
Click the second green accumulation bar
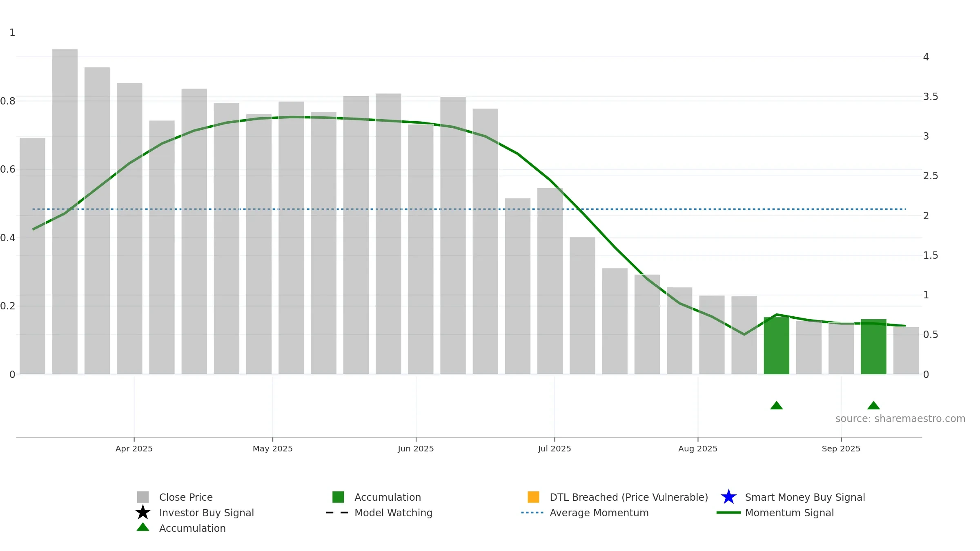[x=873, y=347]
